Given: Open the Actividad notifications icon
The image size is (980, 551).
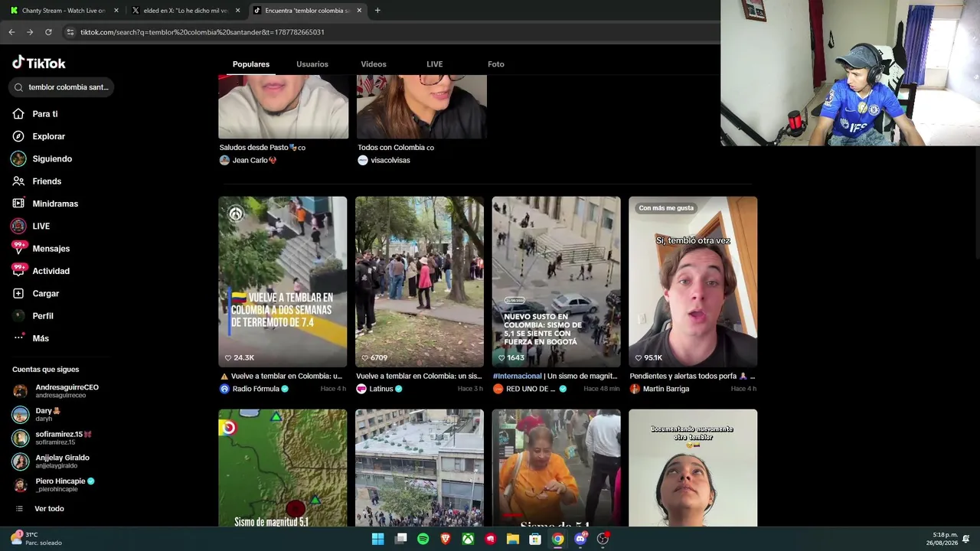Looking at the screenshot, I should tap(18, 271).
